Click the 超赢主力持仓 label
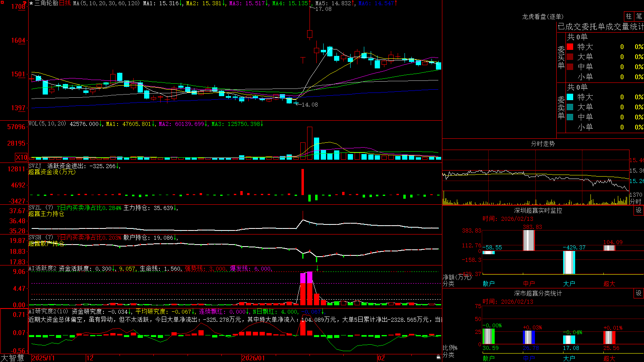The height and width of the screenshot is (362, 644). click(x=46, y=214)
